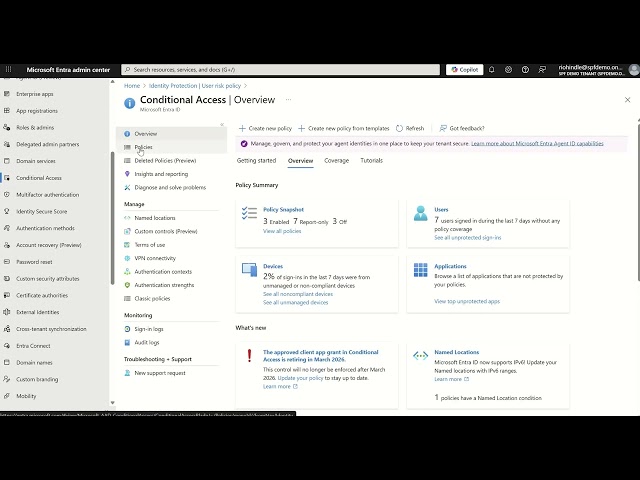Click the External Identities icon
This screenshot has height=480, width=640.
tap(7, 312)
